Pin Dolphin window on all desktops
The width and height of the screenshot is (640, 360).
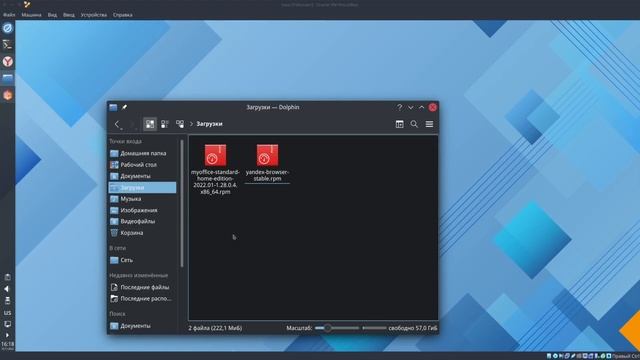(x=124, y=107)
